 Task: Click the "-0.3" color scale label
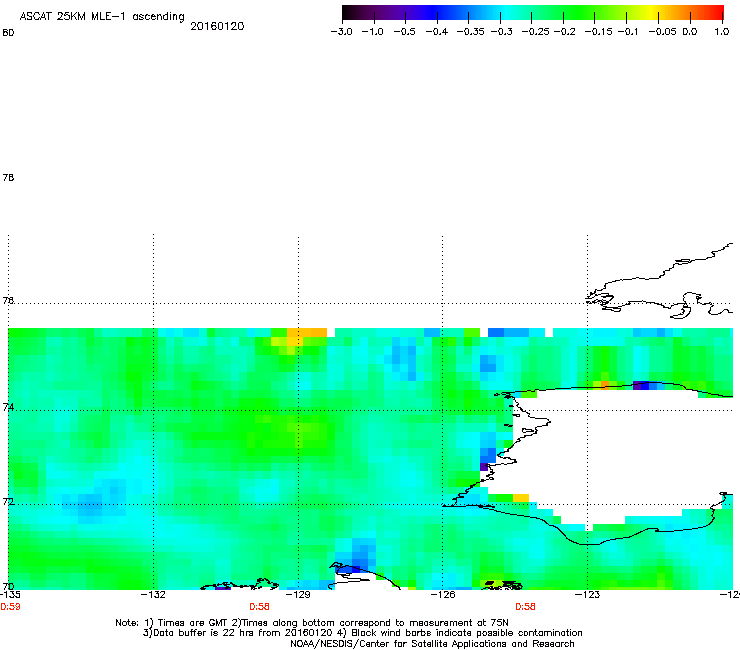[x=502, y=32]
